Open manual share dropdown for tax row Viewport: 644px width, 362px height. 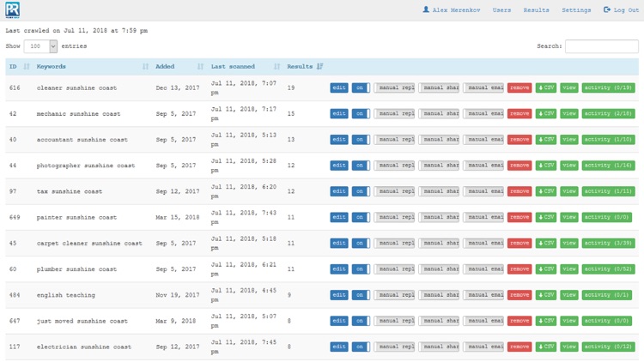(439, 191)
